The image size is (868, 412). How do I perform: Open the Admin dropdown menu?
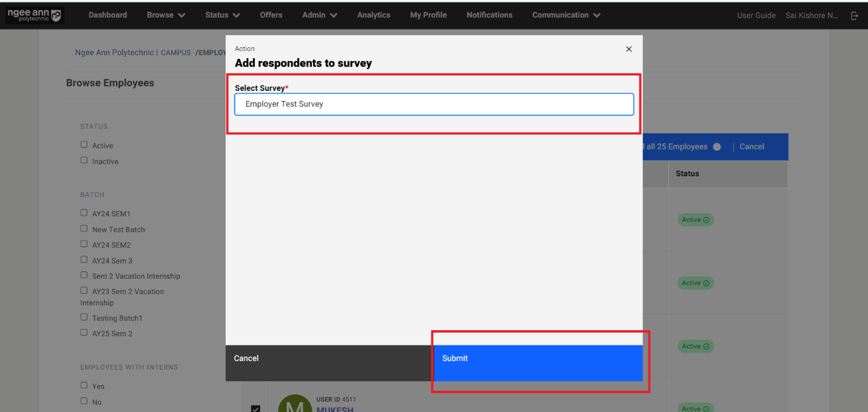click(x=320, y=15)
